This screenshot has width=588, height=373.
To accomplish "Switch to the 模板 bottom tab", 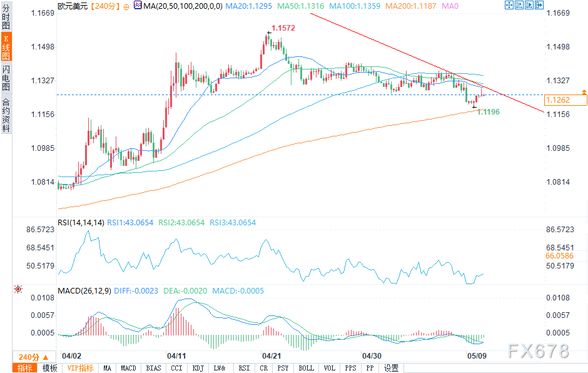I will coord(49,368).
